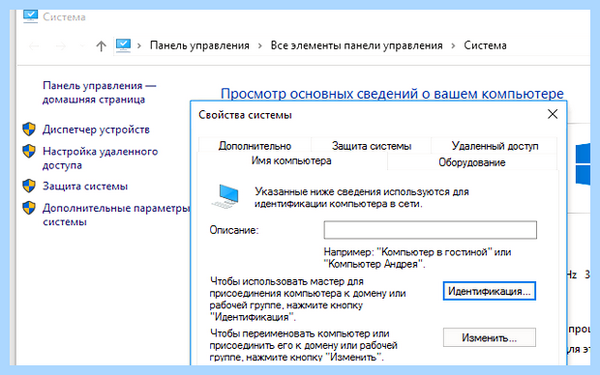Image resolution: width=600 pixels, height=375 pixels.
Task: Click shield icon next to Настройка удаленного доступа
Action: pyautogui.click(x=29, y=151)
